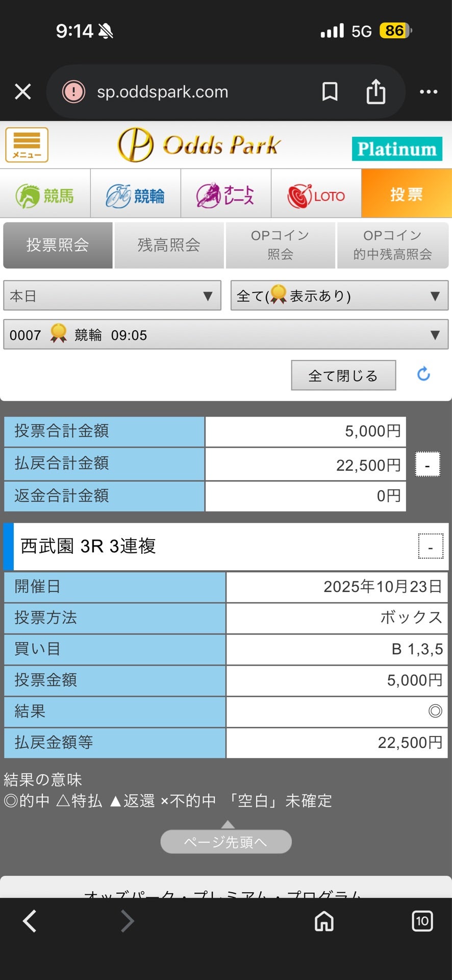452x980 pixels.
Task: Select the 競輪 navigation tab
Action: [x=136, y=195]
